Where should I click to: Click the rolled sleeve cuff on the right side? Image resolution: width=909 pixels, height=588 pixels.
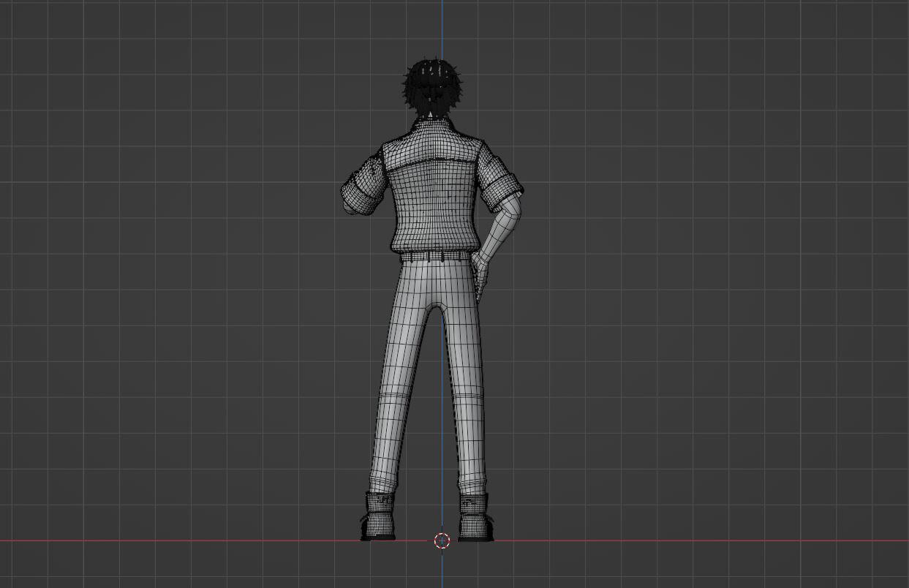click(x=505, y=189)
